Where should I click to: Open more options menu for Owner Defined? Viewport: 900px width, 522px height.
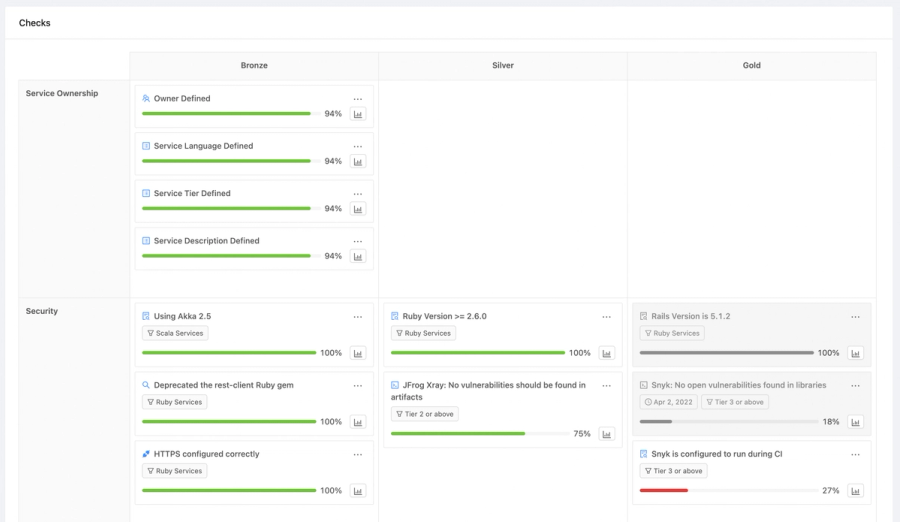click(x=358, y=99)
